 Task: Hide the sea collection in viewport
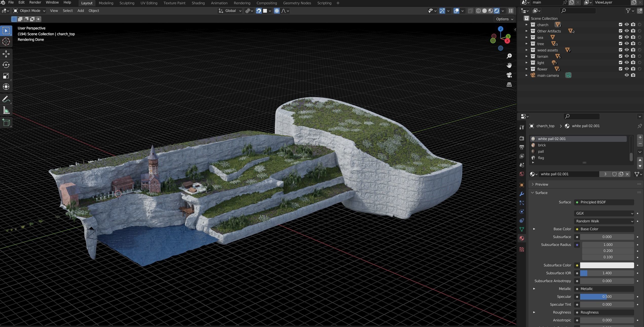(627, 37)
